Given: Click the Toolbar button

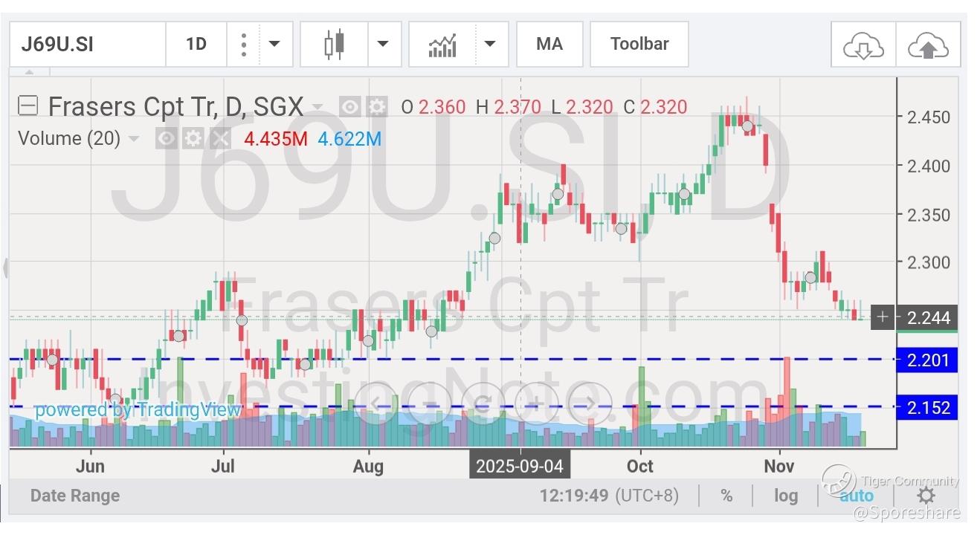Looking at the screenshot, I should coord(639,44).
